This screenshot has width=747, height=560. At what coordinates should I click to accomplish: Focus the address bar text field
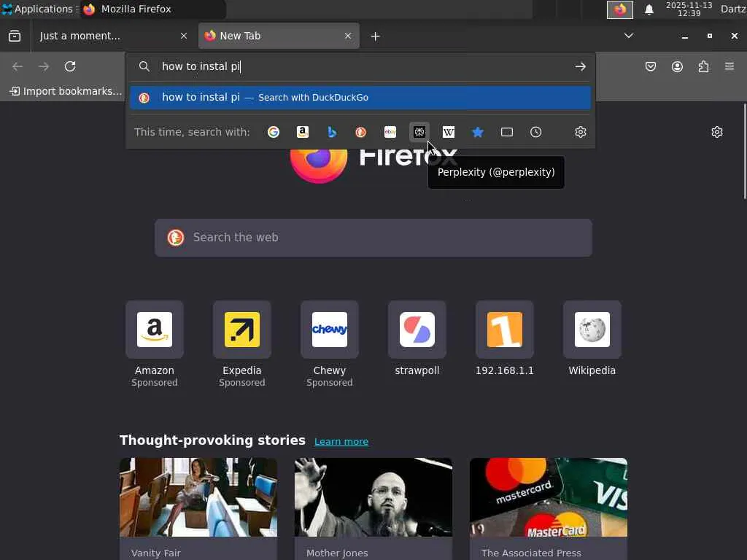(362, 66)
